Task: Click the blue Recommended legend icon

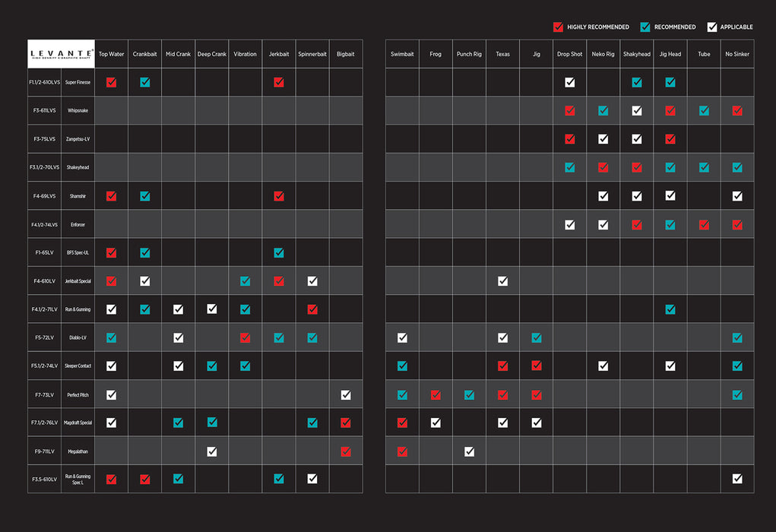Action: tap(645, 27)
